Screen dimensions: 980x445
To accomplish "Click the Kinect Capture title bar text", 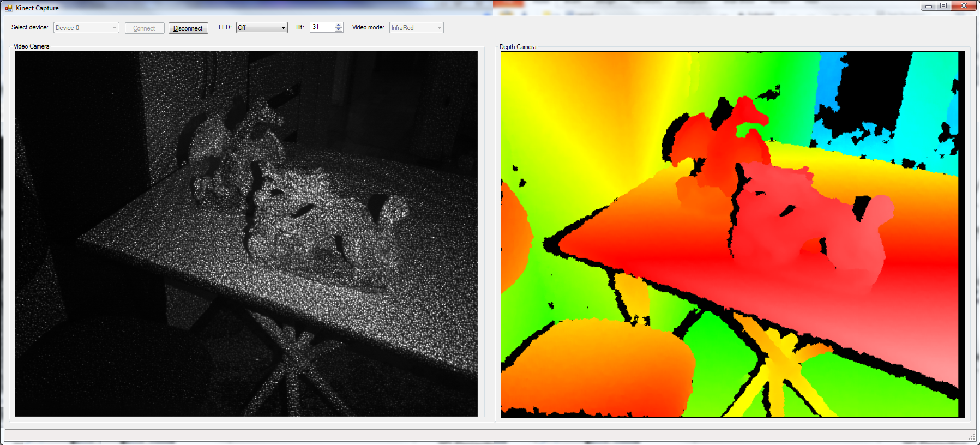I will click(37, 8).
